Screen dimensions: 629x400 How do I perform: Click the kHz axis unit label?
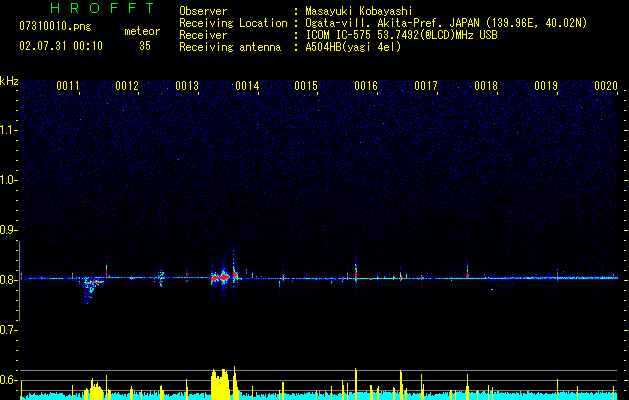[9, 81]
